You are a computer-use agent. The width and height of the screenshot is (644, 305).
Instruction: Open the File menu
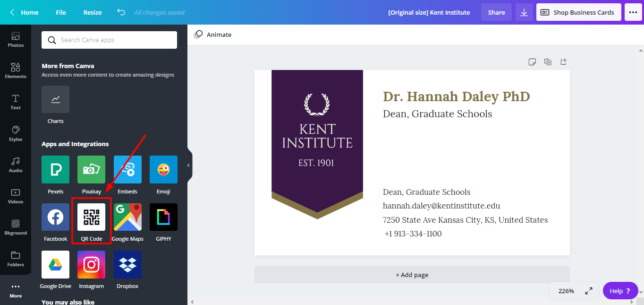61,12
